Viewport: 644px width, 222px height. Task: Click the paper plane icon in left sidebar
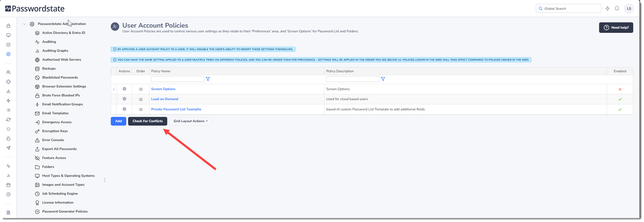coord(8,148)
